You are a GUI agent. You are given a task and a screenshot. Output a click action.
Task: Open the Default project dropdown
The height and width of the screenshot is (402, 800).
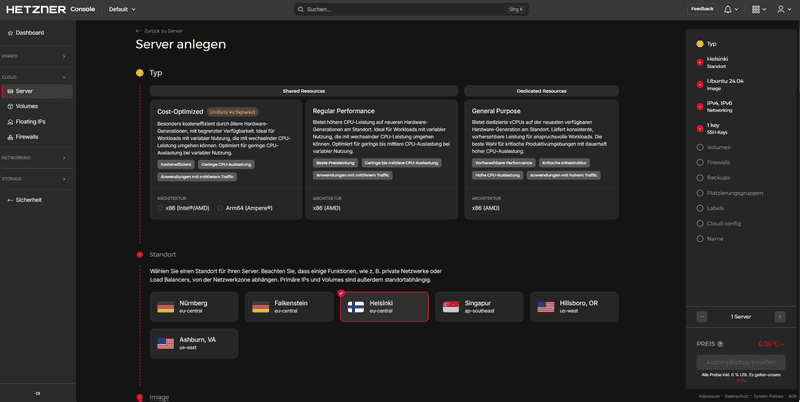pyautogui.click(x=122, y=9)
